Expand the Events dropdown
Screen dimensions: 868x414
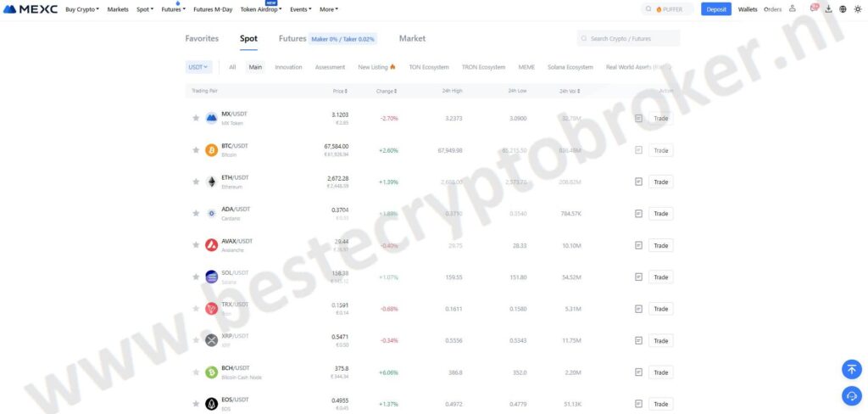point(301,9)
